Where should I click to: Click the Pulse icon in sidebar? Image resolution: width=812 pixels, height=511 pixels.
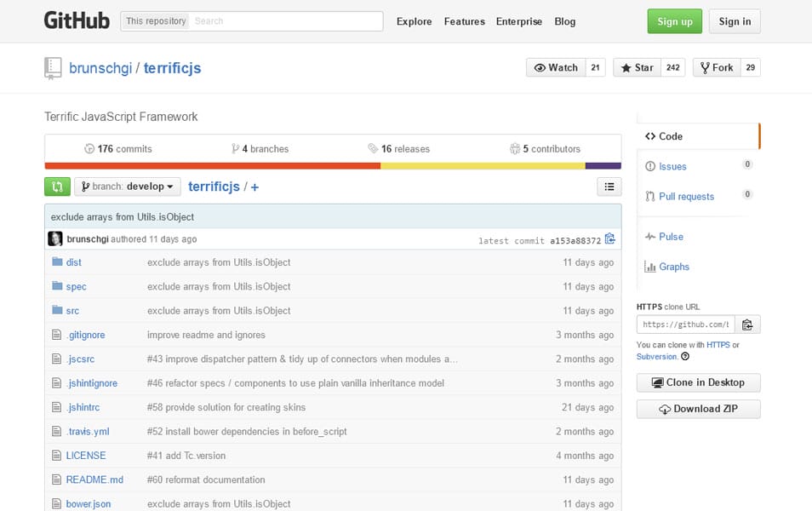click(x=650, y=237)
